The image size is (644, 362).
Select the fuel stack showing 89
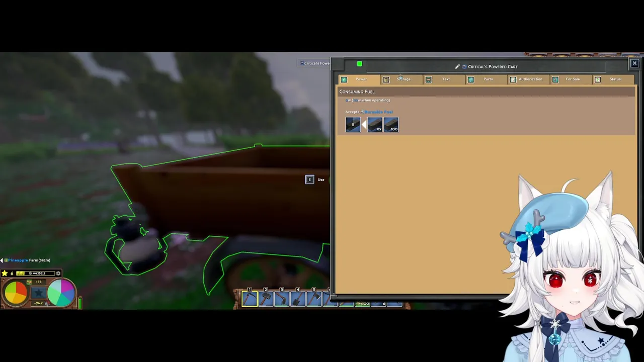(375, 124)
